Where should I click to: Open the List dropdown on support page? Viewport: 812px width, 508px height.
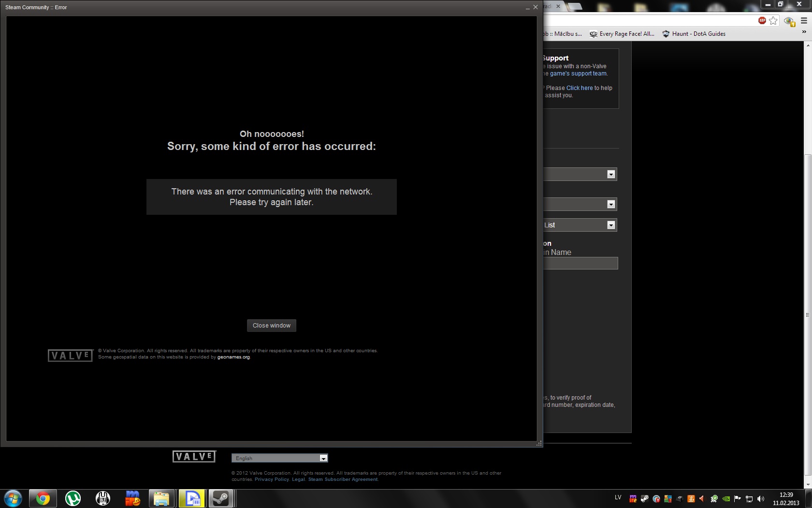[611, 225]
